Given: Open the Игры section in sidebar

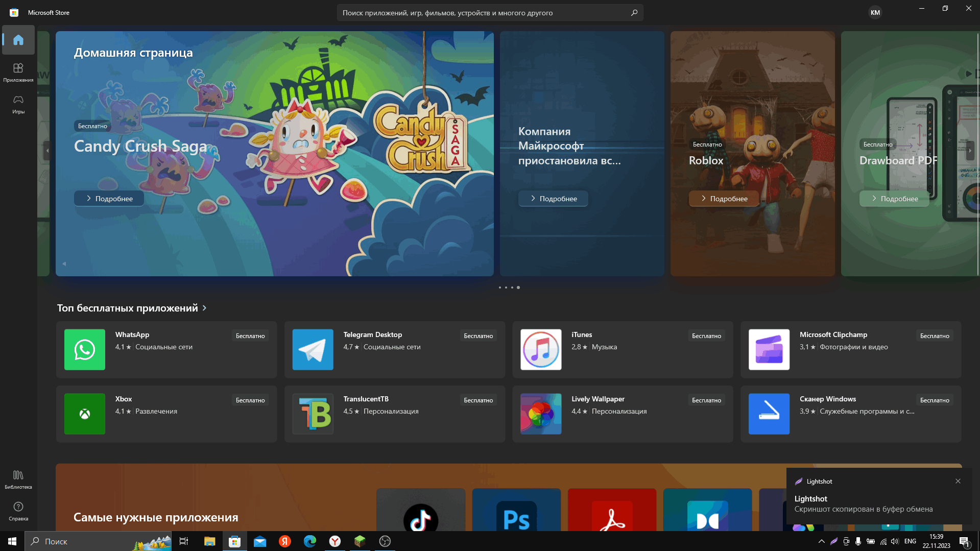Looking at the screenshot, I should click(x=18, y=104).
